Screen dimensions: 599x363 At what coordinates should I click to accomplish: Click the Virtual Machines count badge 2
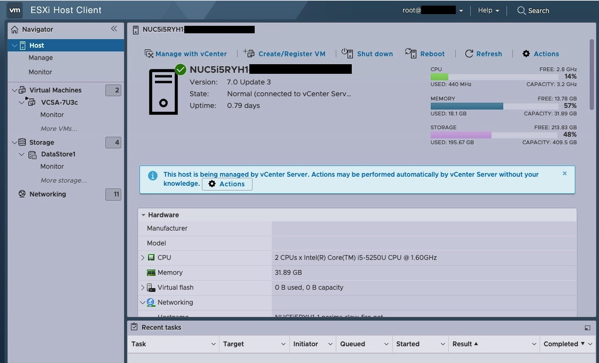(113, 90)
